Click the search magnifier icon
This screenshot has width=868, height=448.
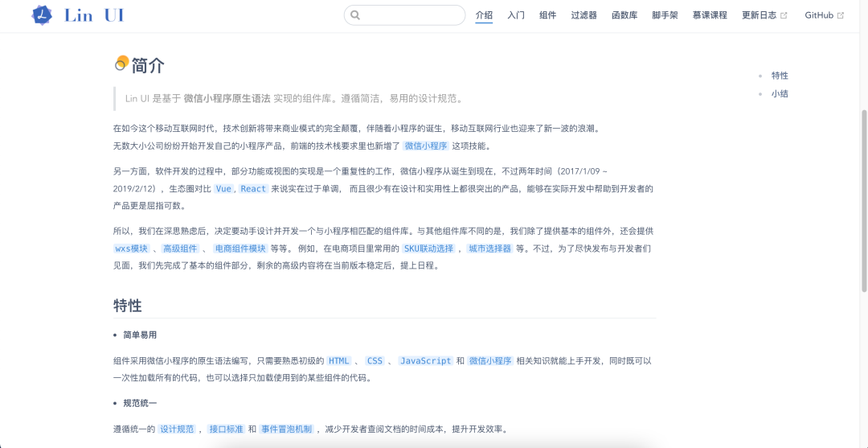click(355, 15)
